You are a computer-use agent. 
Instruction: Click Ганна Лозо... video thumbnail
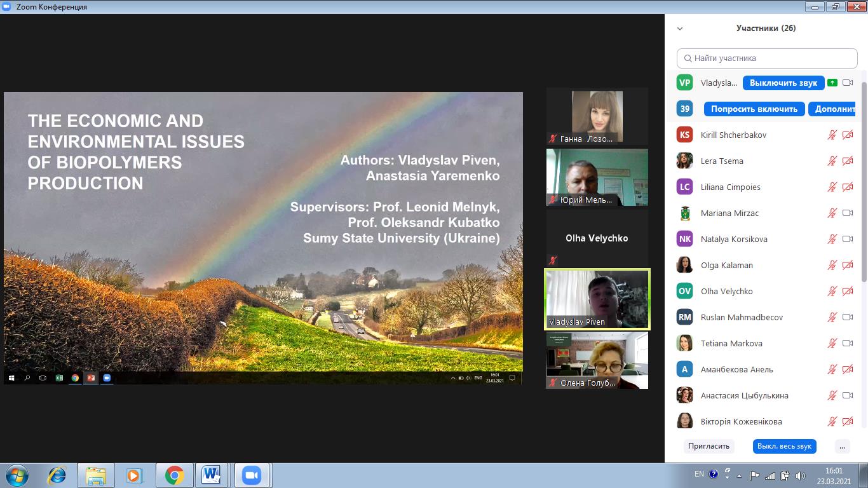pos(597,116)
